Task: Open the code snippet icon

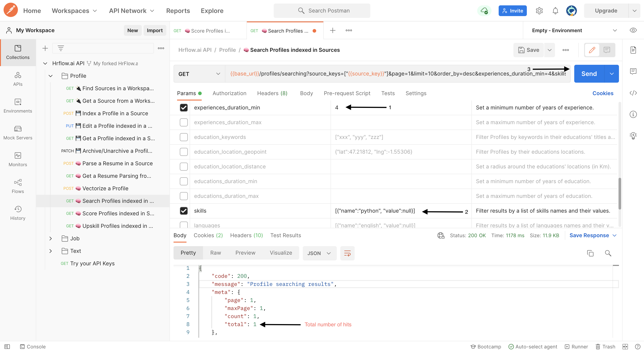Action: pos(633,93)
